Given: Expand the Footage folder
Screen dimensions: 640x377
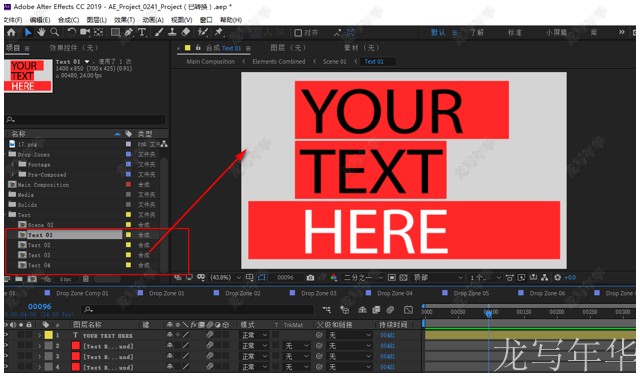Looking at the screenshot, I should coord(13,164).
